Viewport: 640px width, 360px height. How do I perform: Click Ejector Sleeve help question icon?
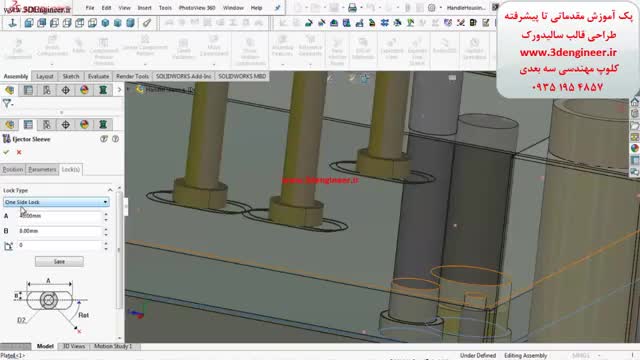click(x=116, y=139)
